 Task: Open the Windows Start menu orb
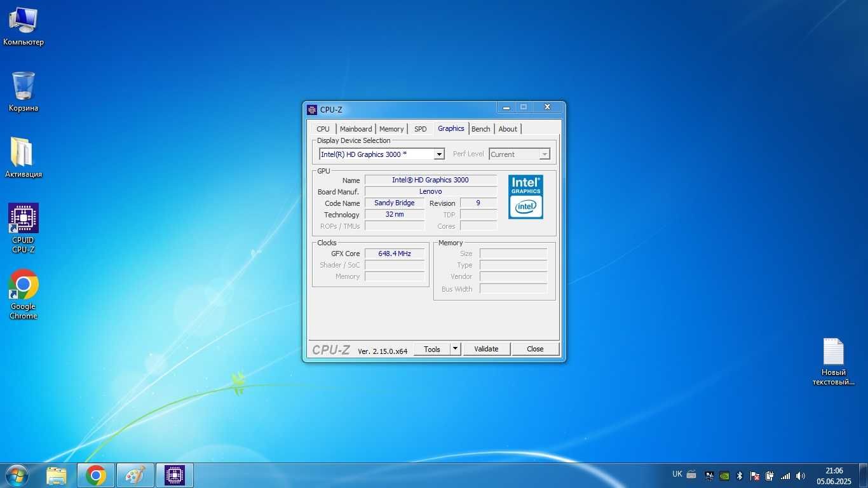pos(17,475)
